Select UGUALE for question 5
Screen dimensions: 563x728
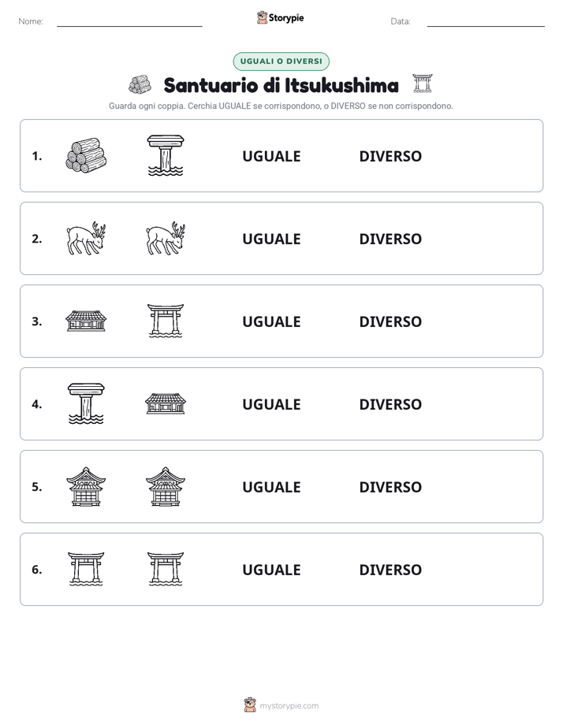pos(271,487)
